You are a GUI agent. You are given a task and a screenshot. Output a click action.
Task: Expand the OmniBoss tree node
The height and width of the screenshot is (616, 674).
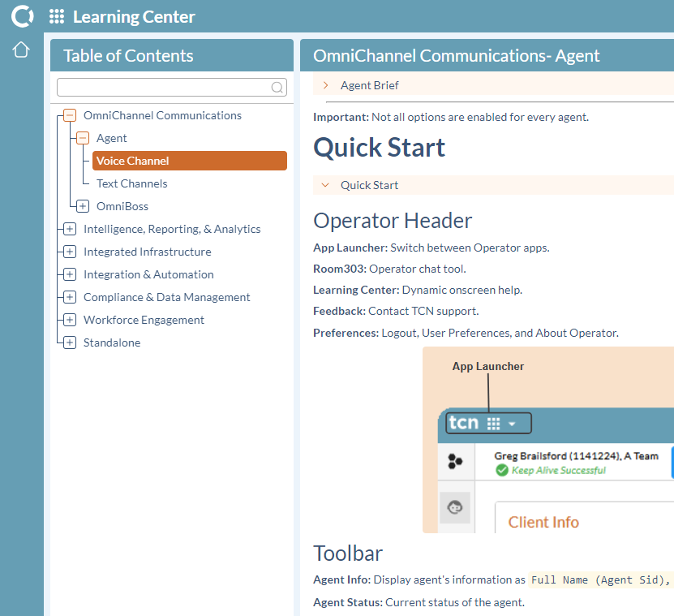click(x=82, y=206)
